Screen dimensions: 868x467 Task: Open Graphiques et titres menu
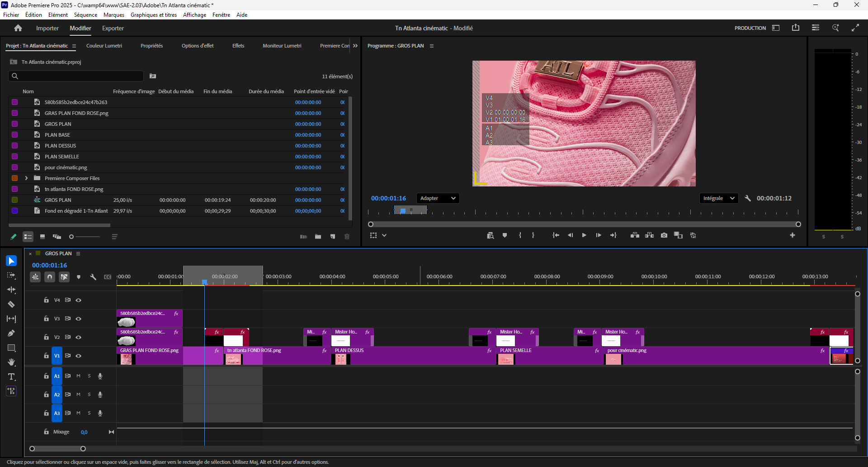click(x=154, y=15)
